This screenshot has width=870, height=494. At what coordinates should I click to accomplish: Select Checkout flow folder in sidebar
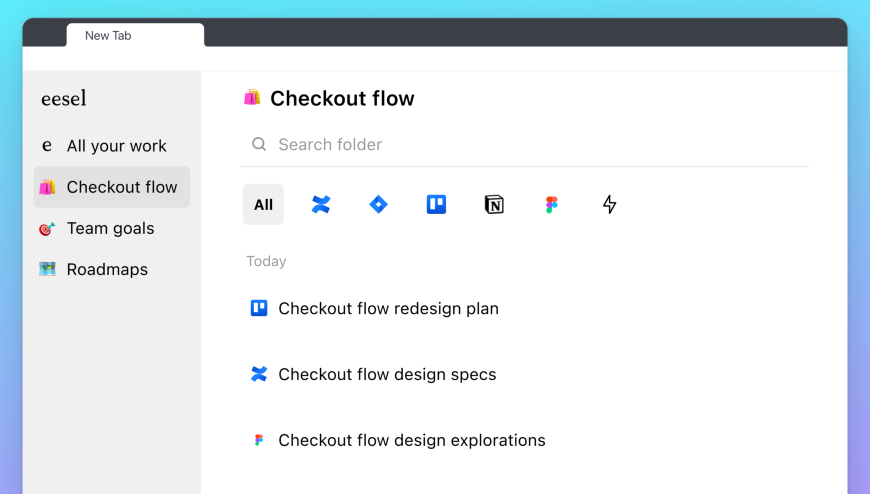point(121,187)
